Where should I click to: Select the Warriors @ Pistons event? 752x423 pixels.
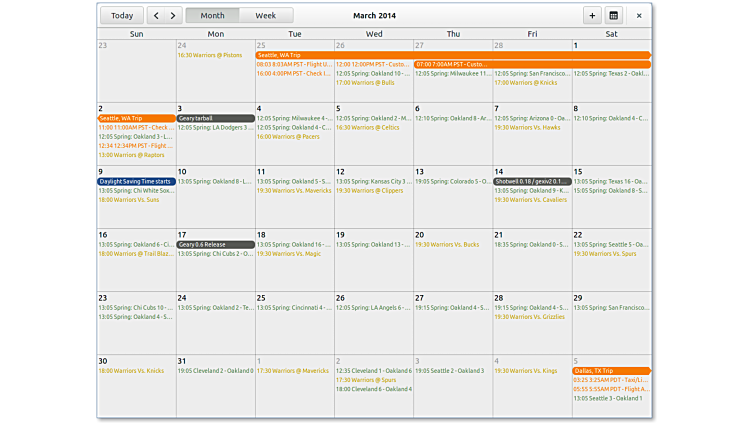209,56
